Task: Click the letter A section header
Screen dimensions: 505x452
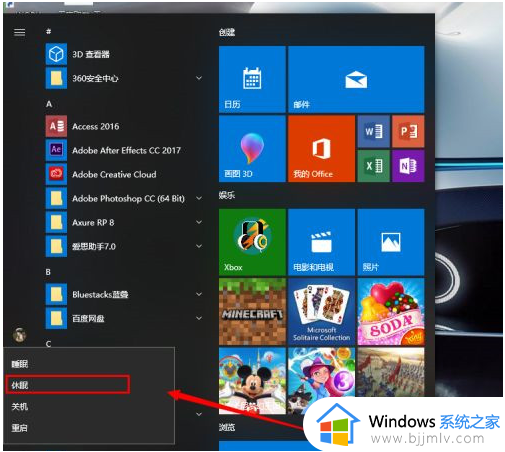Action: (x=49, y=104)
